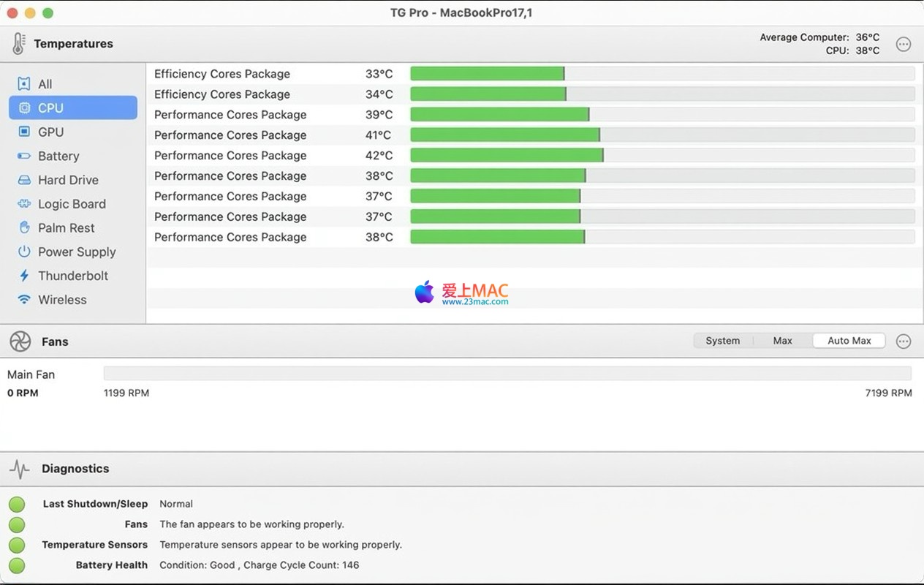Click the Battery icon in sidebar
Viewport: 924px width, 585px height.
pos(24,156)
